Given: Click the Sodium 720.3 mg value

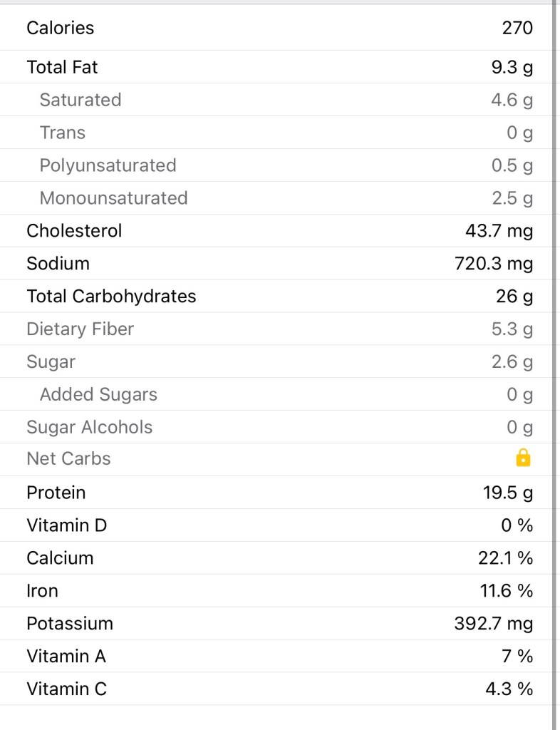Looking at the screenshot, I should click(493, 264).
